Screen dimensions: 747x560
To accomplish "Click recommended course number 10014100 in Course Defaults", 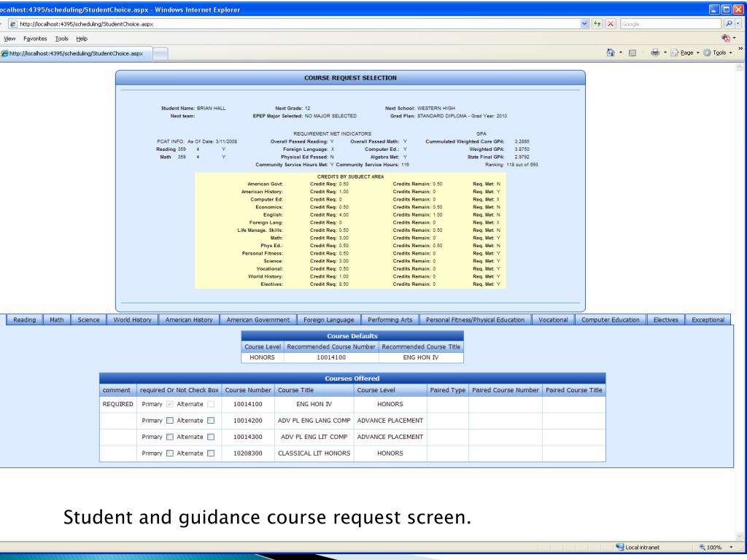I will point(331,357).
